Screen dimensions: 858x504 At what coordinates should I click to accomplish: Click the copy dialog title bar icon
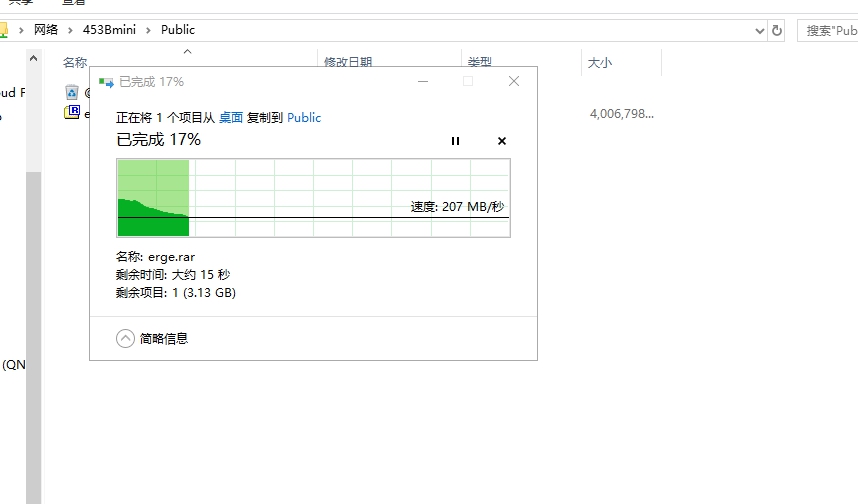pos(106,82)
